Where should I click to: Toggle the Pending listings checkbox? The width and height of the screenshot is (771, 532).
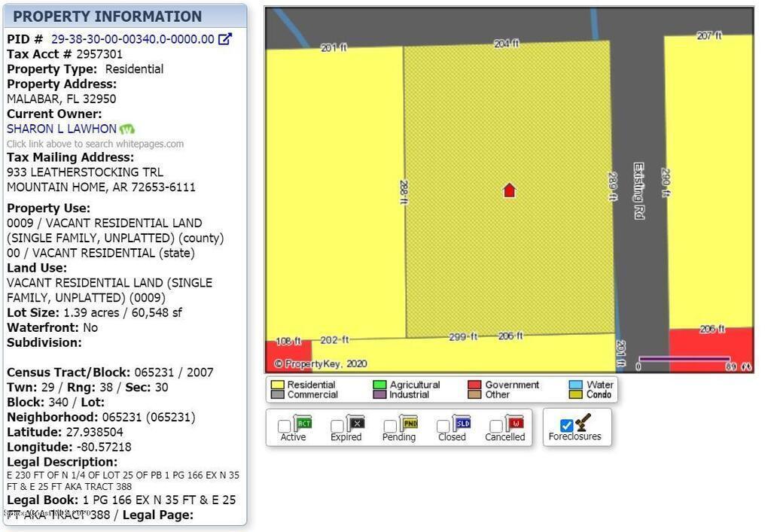point(390,427)
